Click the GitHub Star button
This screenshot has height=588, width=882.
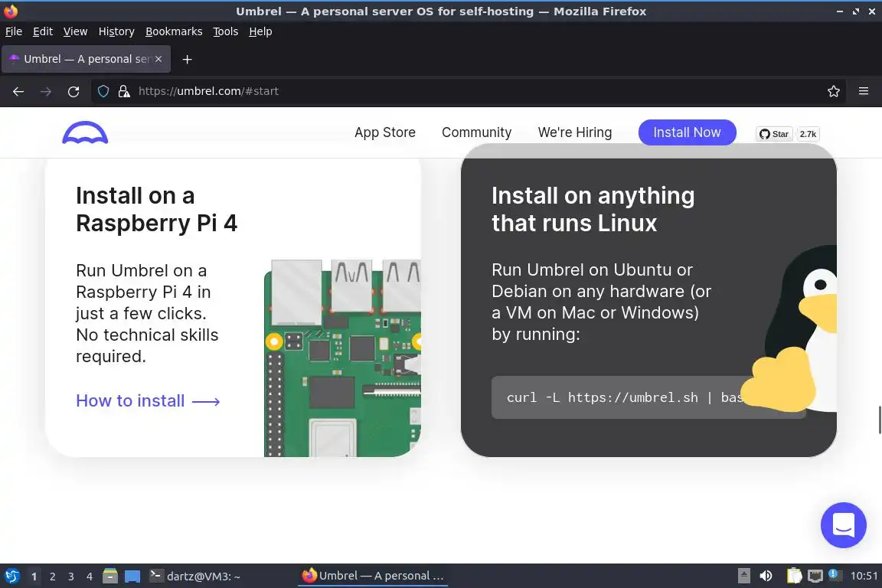pyautogui.click(x=774, y=134)
